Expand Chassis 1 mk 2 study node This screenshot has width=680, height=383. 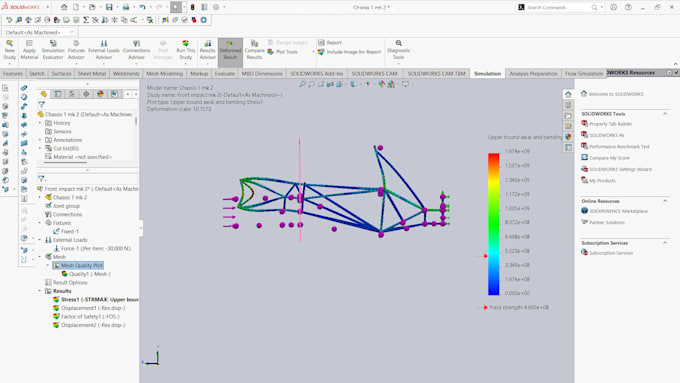(x=40, y=197)
